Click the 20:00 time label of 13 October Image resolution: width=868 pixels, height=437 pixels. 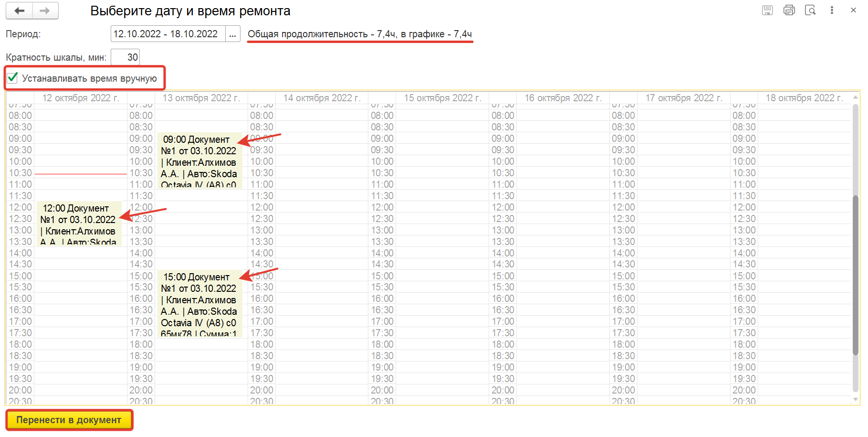pyautogui.click(x=141, y=390)
